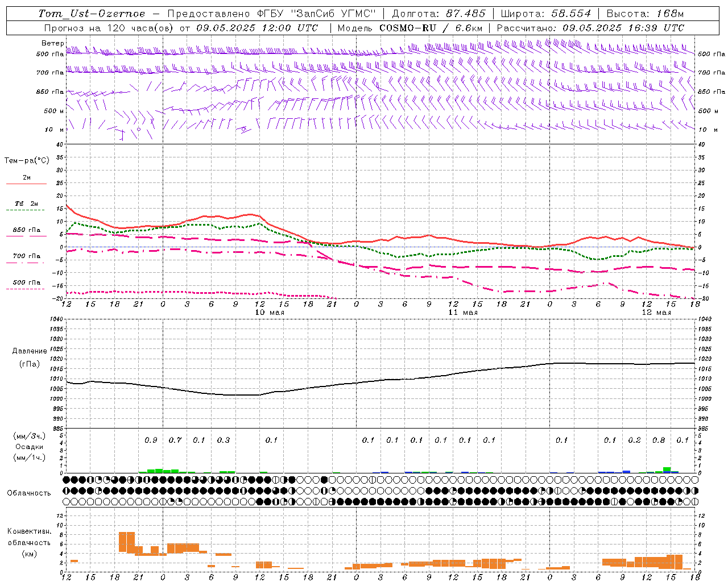This screenshot has width=728, height=582.
Task: Click the Давление pressure chart label
Action: pyautogui.click(x=30, y=351)
